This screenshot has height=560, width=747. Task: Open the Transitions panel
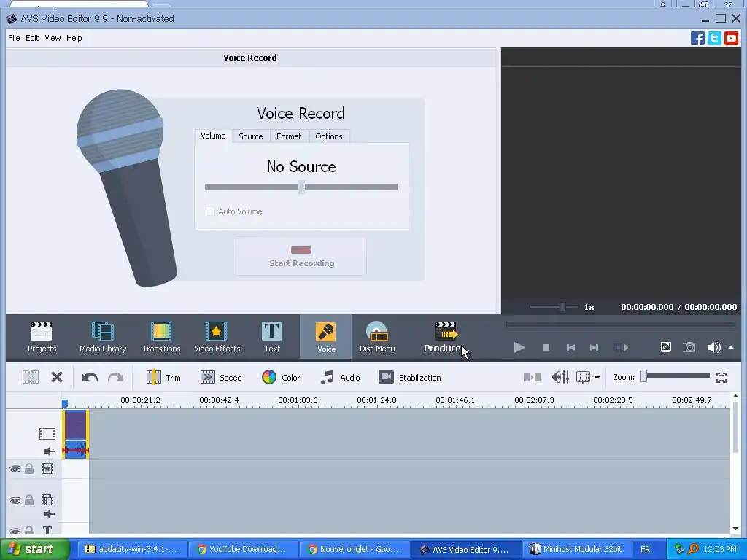coord(161,337)
